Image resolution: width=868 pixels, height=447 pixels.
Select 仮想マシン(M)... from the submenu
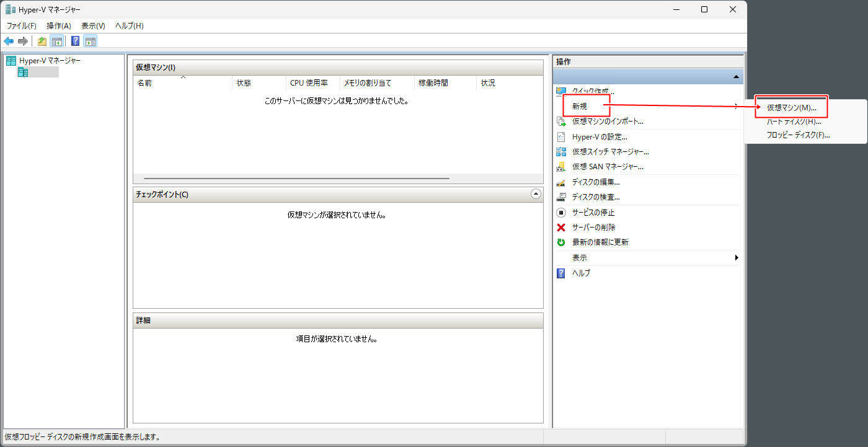tap(792, 107)
